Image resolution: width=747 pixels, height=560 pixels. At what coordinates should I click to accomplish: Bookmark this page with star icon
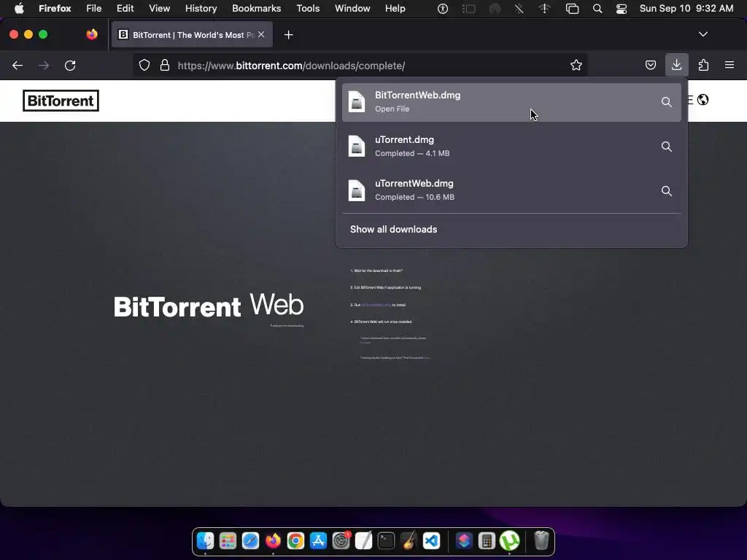(576, 65)
